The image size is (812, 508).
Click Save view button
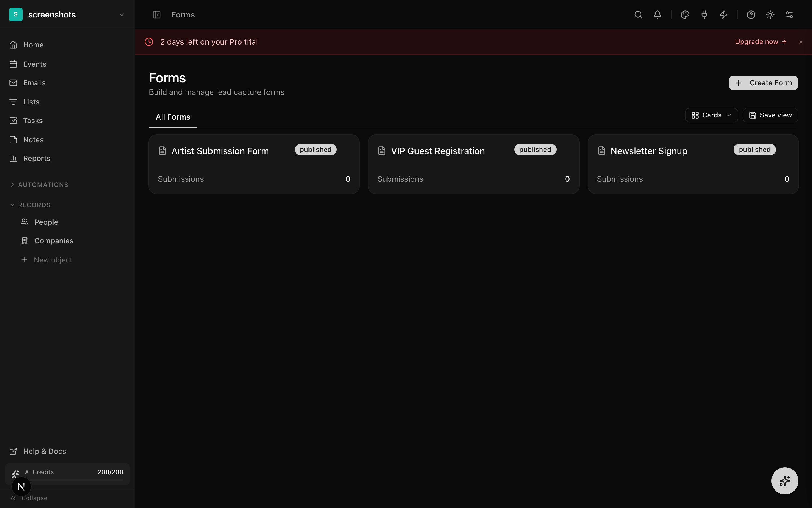pos(770,115)
